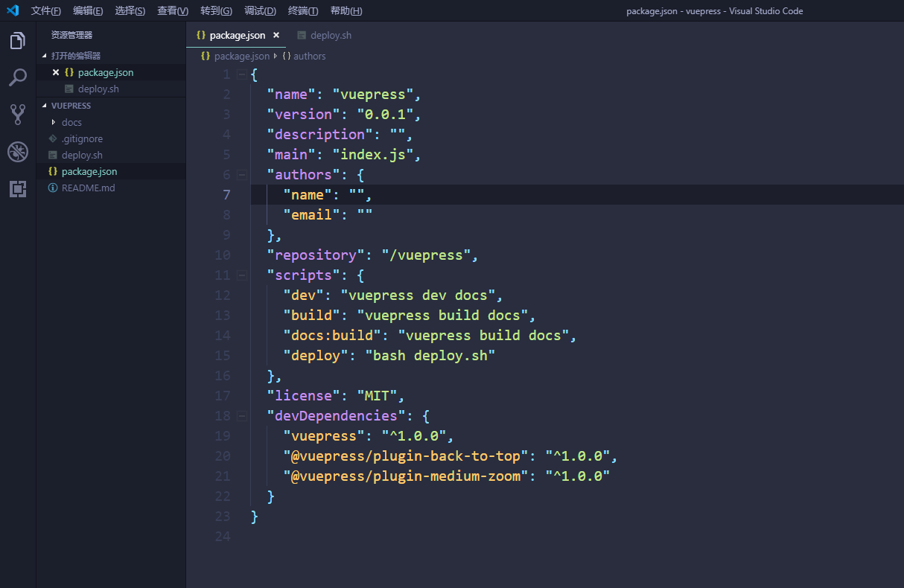Click the "email" key on line 8

click(312, 215)
